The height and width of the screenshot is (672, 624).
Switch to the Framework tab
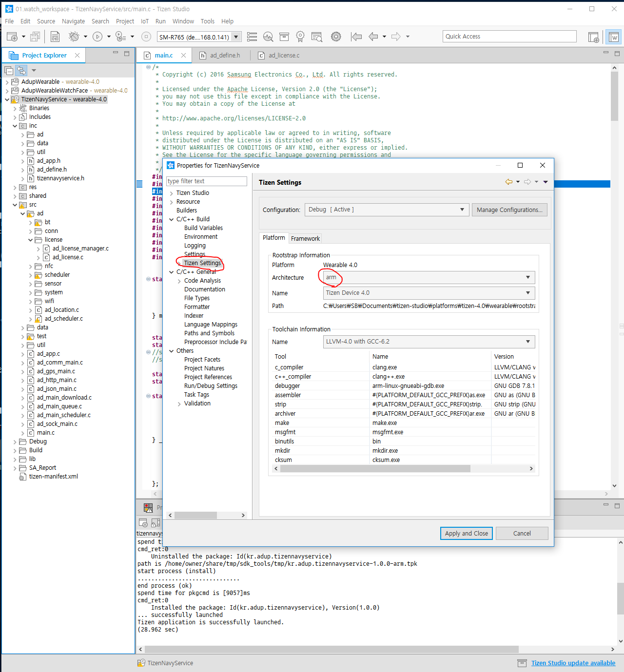pyautogui.click(x=305, y=238)
